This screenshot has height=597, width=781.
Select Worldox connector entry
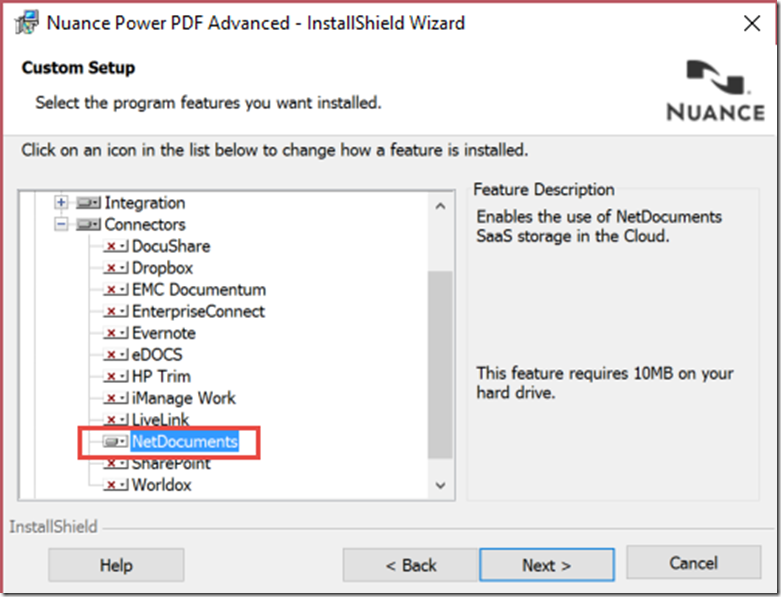pos(161,484)
